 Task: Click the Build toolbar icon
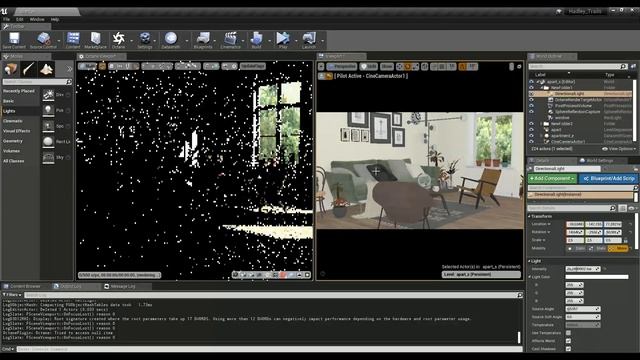click(256, 39)
